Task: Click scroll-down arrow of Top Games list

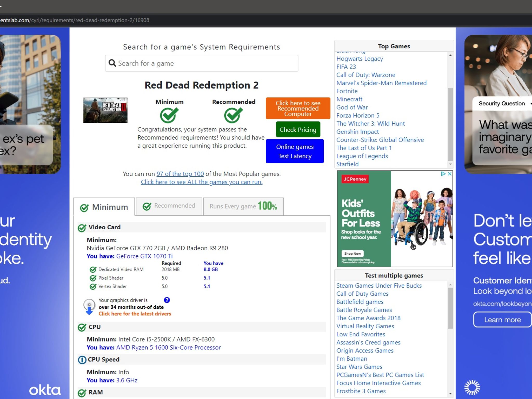Action: (450, 164)
